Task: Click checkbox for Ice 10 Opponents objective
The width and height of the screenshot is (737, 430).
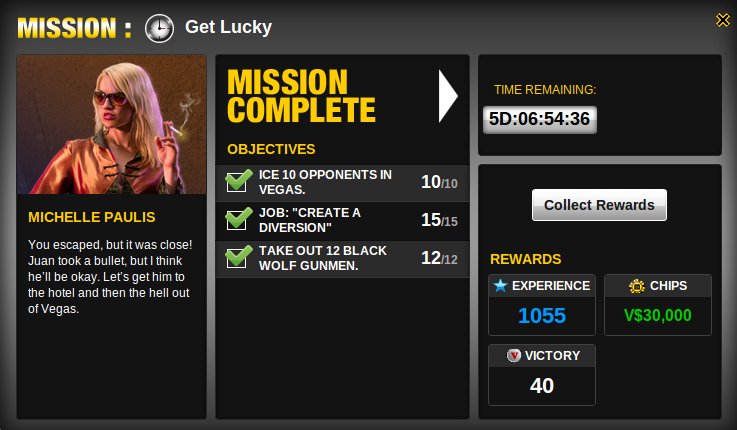Action: point(238,181)
